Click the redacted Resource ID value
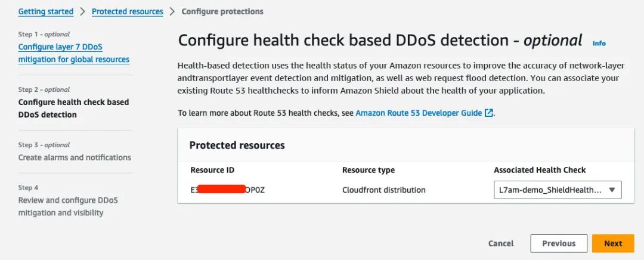 pyautogui.click(x=228, y=190)
